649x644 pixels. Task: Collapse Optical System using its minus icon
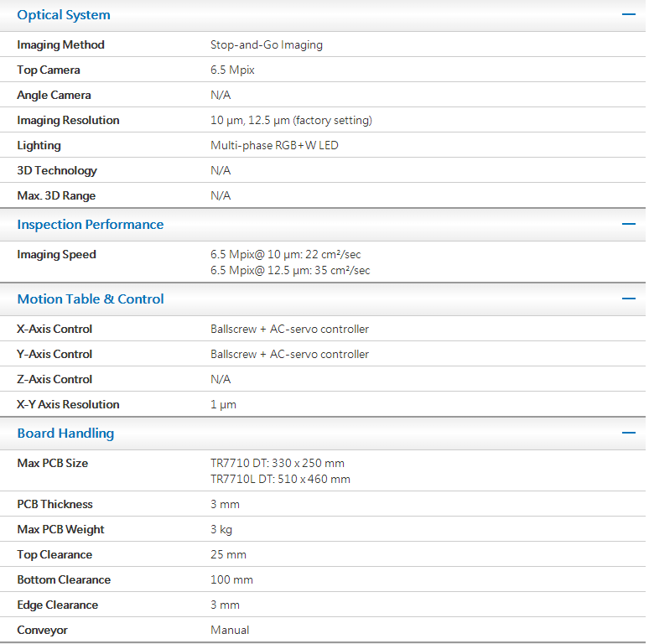pos(628,15)
